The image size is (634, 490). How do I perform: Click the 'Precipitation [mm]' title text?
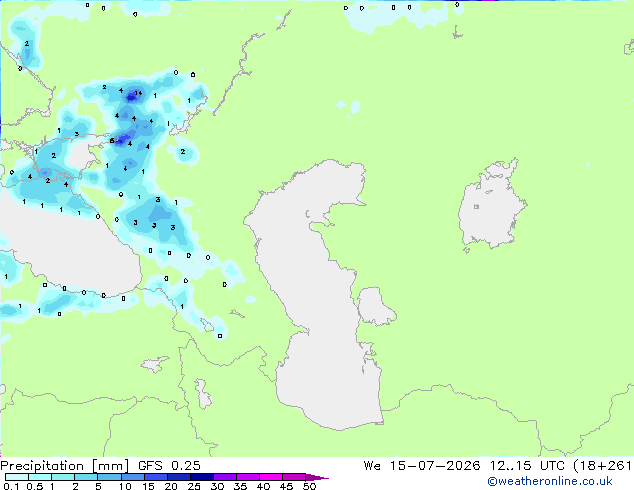[65, 466]
